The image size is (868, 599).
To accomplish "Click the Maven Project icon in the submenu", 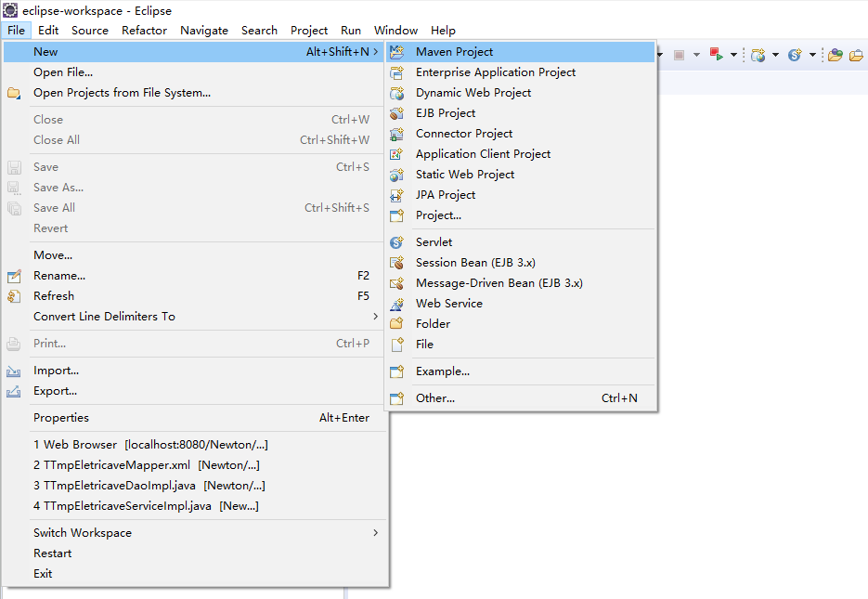I will 397,51.
